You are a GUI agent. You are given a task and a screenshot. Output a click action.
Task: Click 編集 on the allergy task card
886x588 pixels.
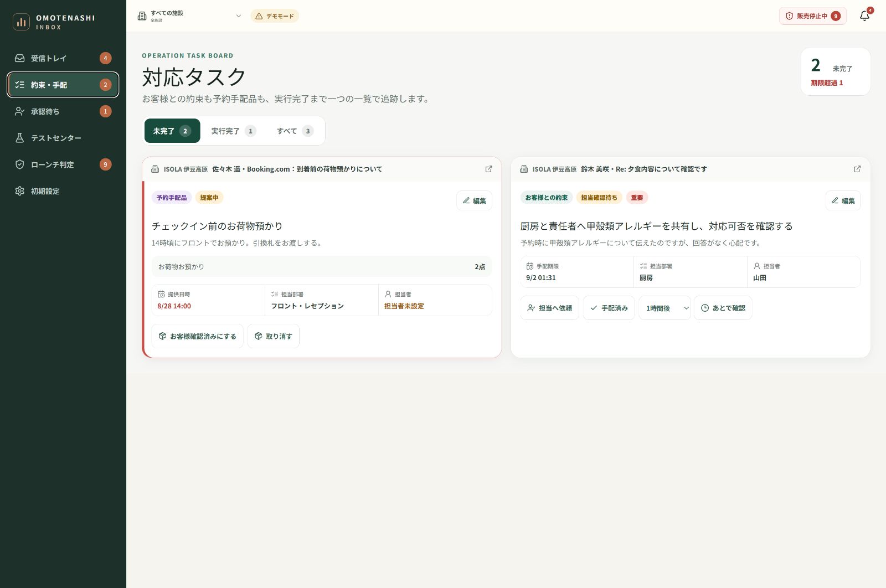point(843,200)
